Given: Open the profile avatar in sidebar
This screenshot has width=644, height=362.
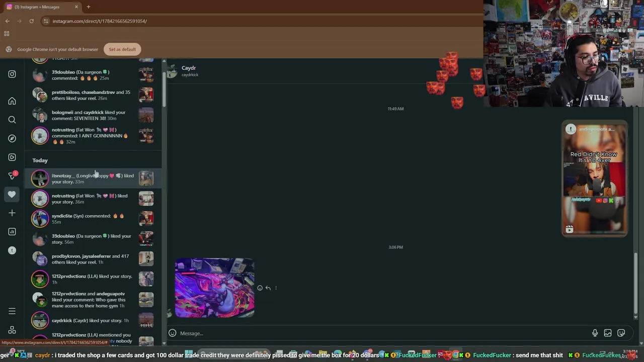Looking at the screenshot, I should coord(12,250).
